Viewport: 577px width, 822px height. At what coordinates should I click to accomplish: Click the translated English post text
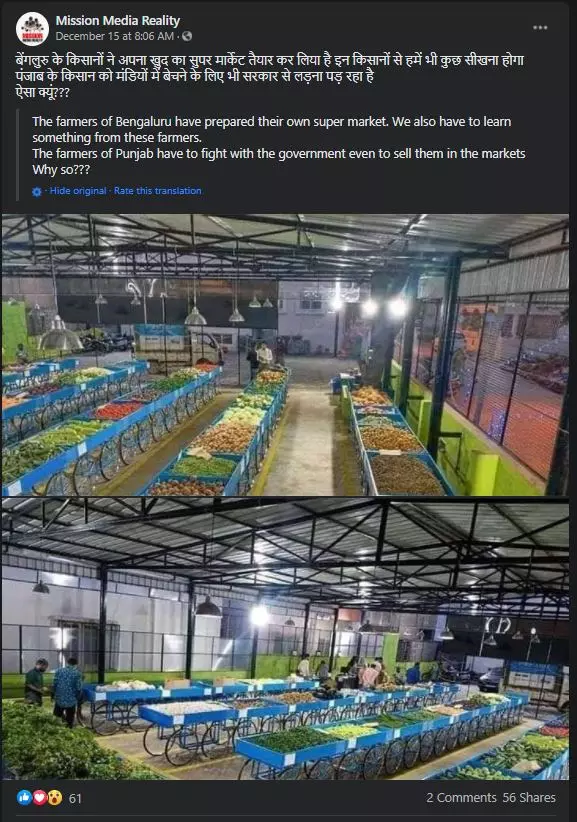pyautogui.click(x=278, y=146)
